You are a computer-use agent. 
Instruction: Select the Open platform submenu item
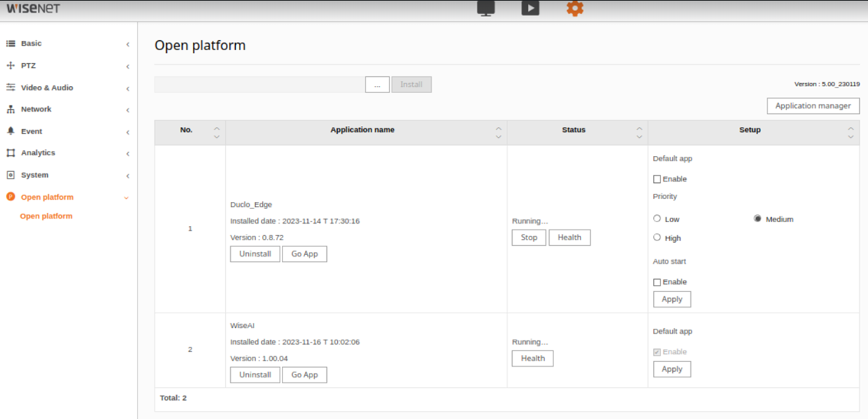(46, 216)
